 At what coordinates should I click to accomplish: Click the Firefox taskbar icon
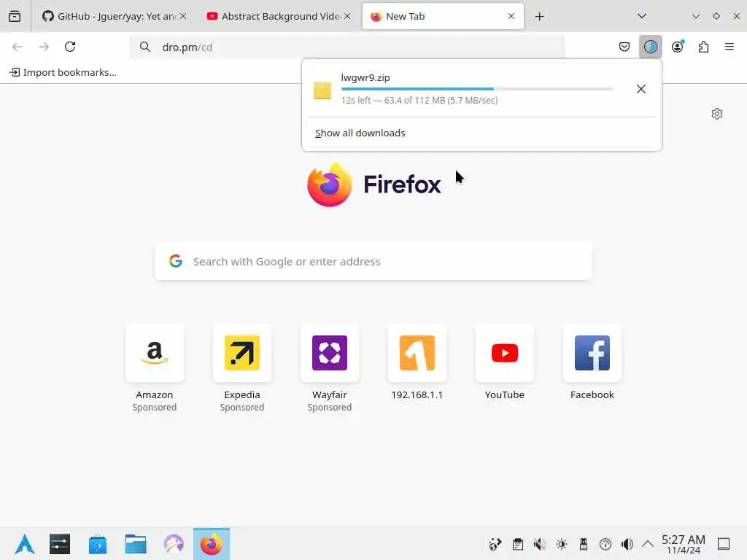coord(212,544)
